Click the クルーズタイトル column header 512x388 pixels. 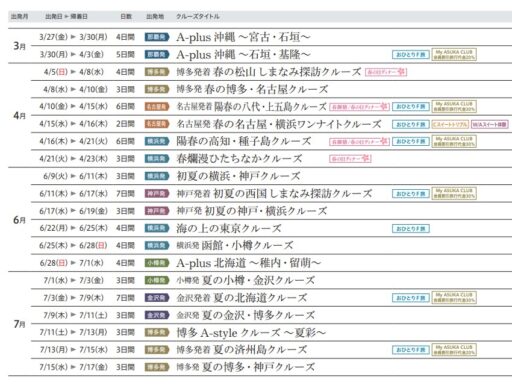point(198,16)
